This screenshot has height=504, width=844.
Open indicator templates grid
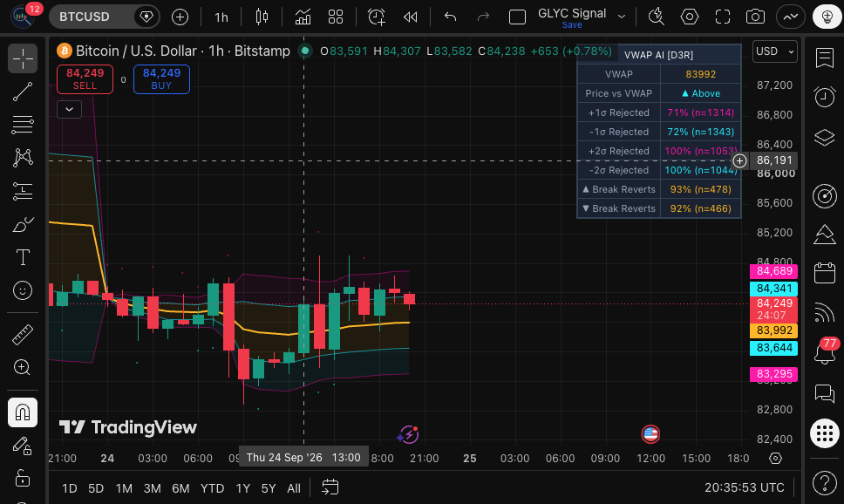[336, 17]
